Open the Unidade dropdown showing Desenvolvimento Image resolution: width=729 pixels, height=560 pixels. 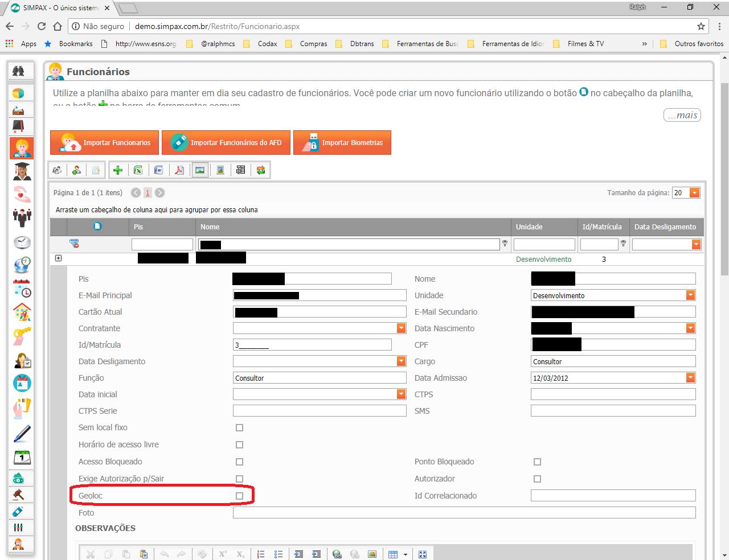(x=690, y=295)
